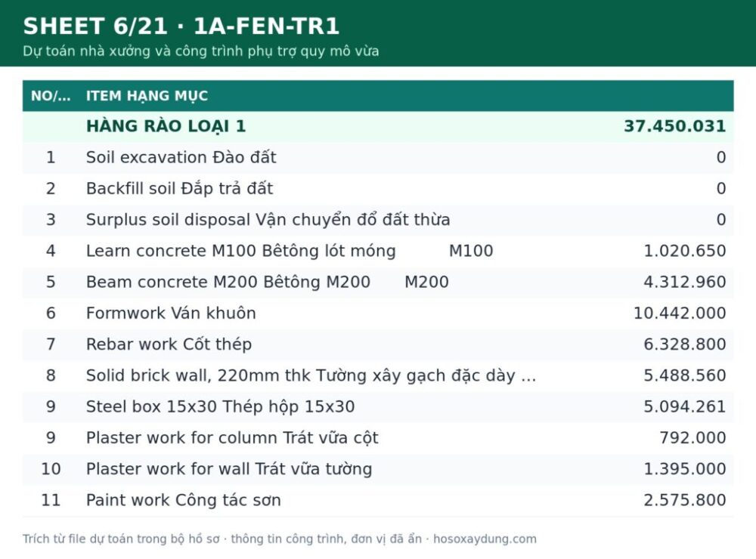
Task: Select the 'HÀNG RÀO LOẠI 1' group row
Action: 378,126
